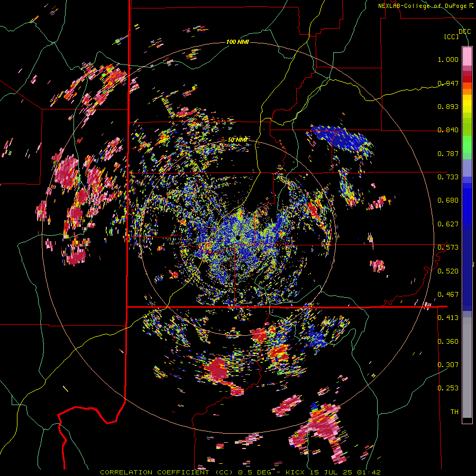This screenshot has width=476, height=476.
Task: Select the 0.413 scale value
Action: point(448,317)
